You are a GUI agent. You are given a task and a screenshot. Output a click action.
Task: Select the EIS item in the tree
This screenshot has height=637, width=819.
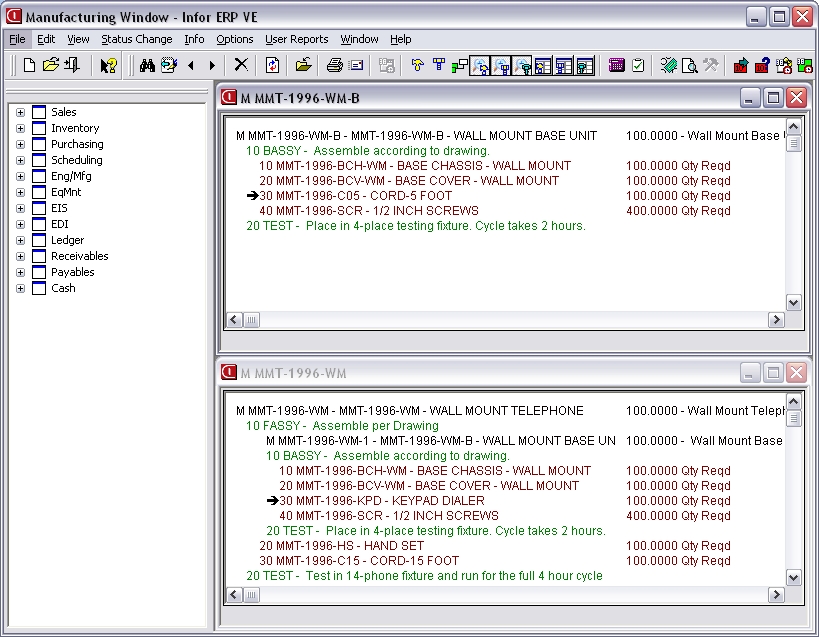[x=59, y=208]
